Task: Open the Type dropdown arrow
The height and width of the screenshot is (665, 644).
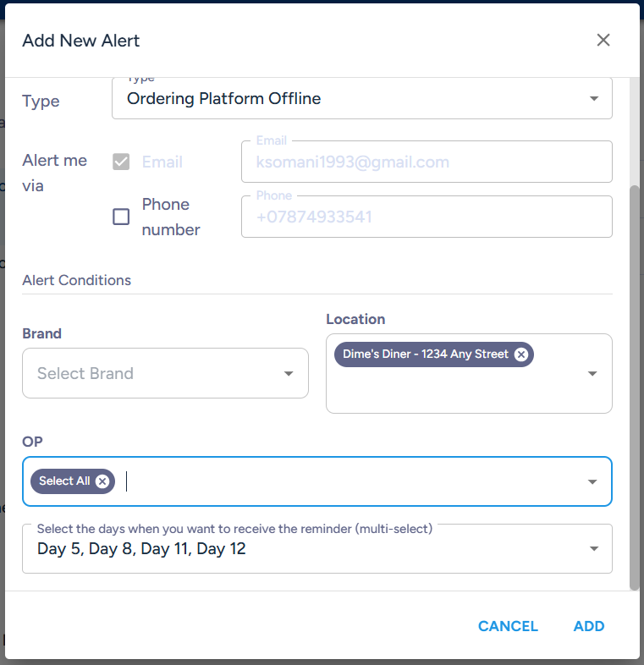Action: coord(594,98)
